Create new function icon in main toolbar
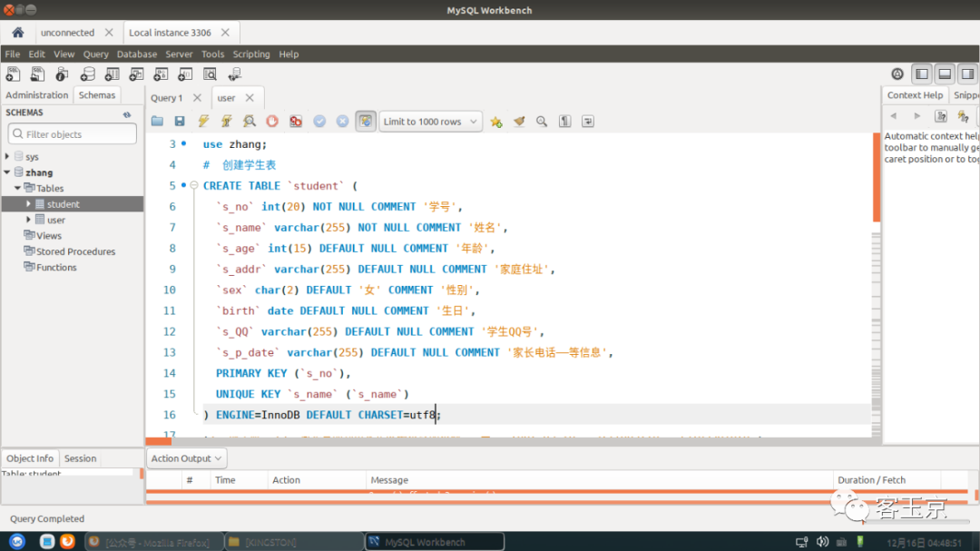 tap(185, 74)
